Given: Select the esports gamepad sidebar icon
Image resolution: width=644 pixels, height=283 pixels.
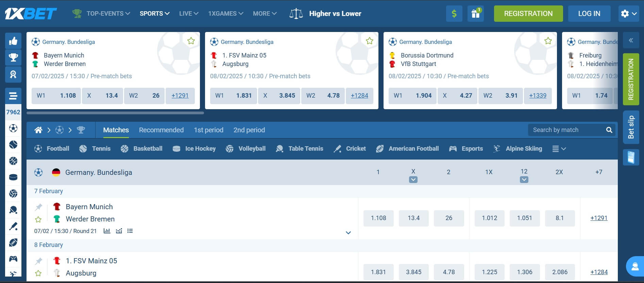Looking at the screenshot, I should click(x=13, y=259).
